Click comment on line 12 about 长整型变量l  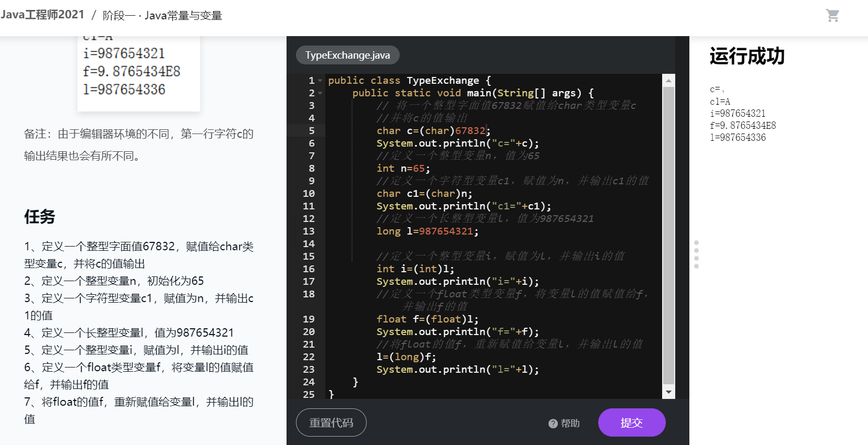tap(485, 219)
